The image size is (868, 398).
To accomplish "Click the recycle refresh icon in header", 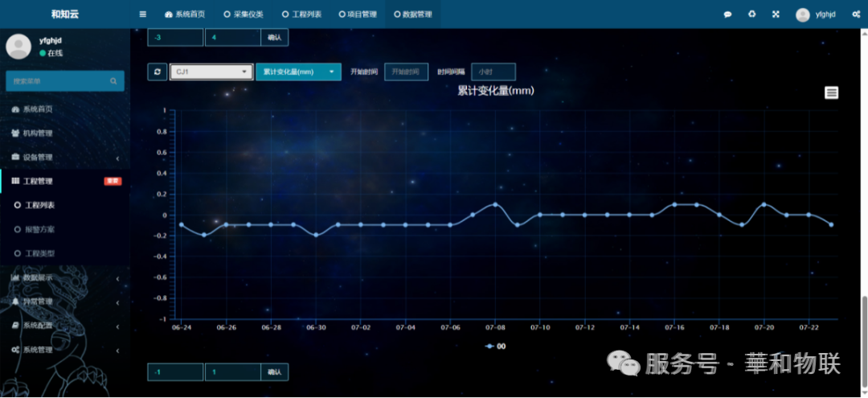I will [751, 14].
